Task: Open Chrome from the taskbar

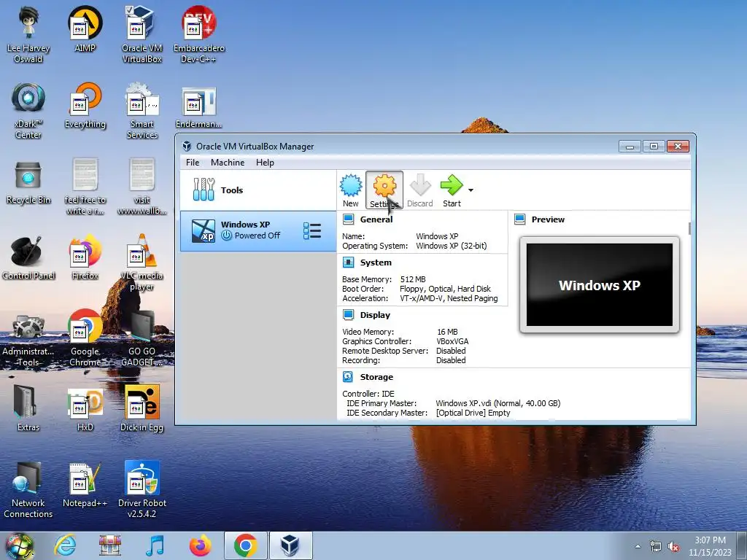Action: click(245, 545)
